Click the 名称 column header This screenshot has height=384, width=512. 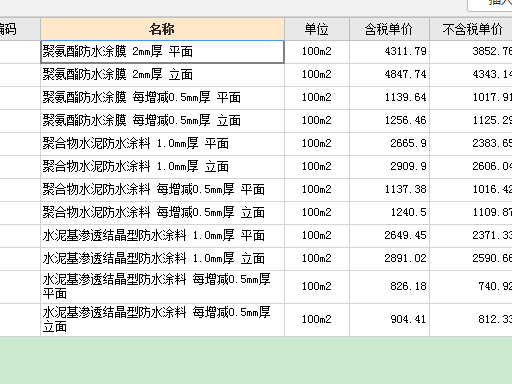[x=162, y=29]
